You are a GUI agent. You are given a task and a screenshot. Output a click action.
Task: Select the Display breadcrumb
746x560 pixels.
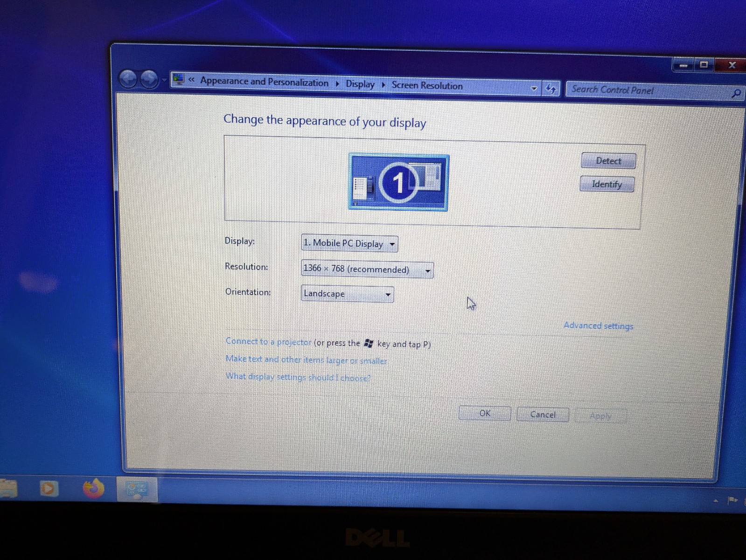[x=360, y=84]
